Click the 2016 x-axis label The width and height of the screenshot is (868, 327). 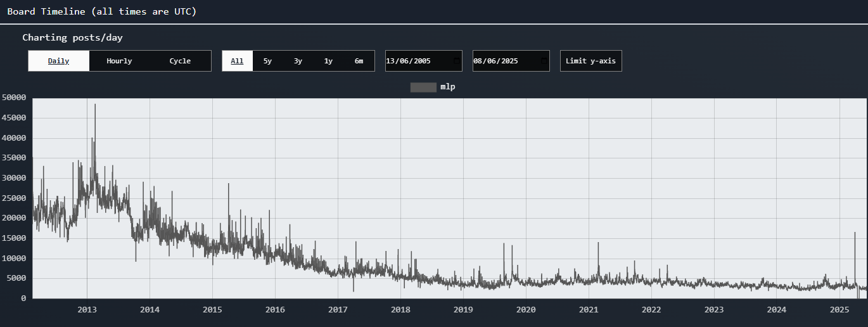pos(275,309)
